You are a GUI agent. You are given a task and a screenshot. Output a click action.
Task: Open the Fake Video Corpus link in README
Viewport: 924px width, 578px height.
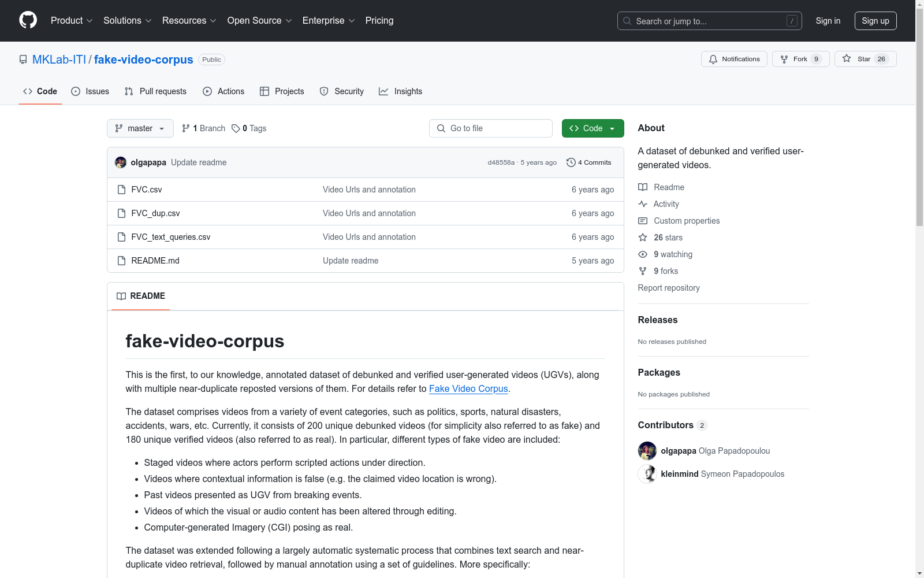click(x=468, y=388)
